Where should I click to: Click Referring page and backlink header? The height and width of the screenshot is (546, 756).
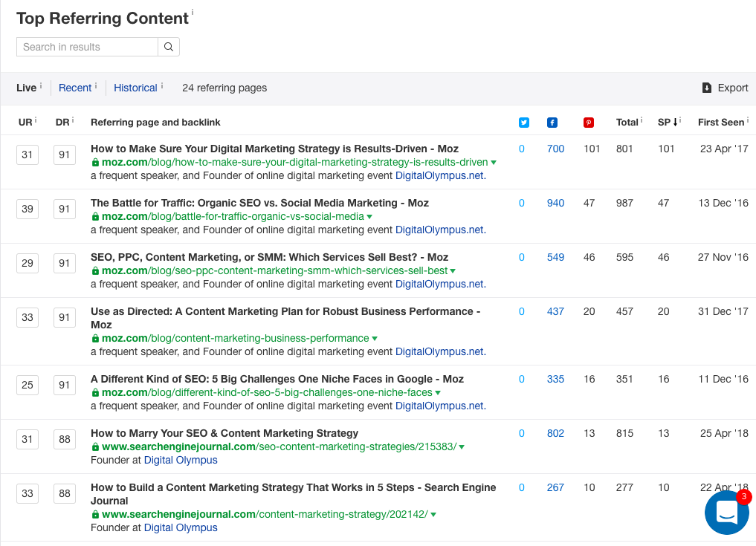[155, 123]
